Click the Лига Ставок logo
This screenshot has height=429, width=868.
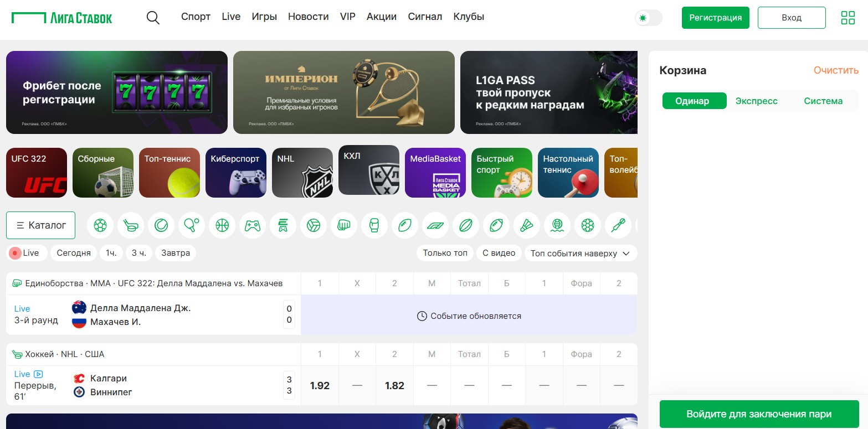tap(61, 18)
